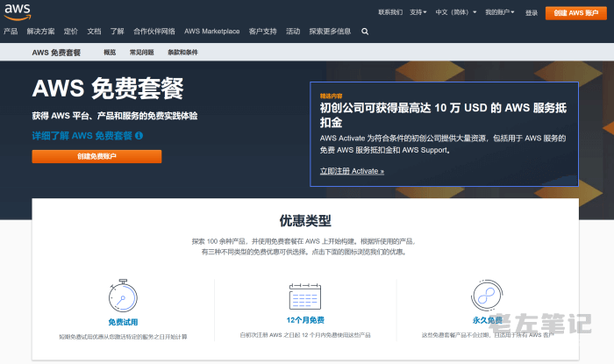Image resolution: width=614 pixels, height=364 pixels.
Task: Click the 立即注册 Activate link
Action: point(352,171)
